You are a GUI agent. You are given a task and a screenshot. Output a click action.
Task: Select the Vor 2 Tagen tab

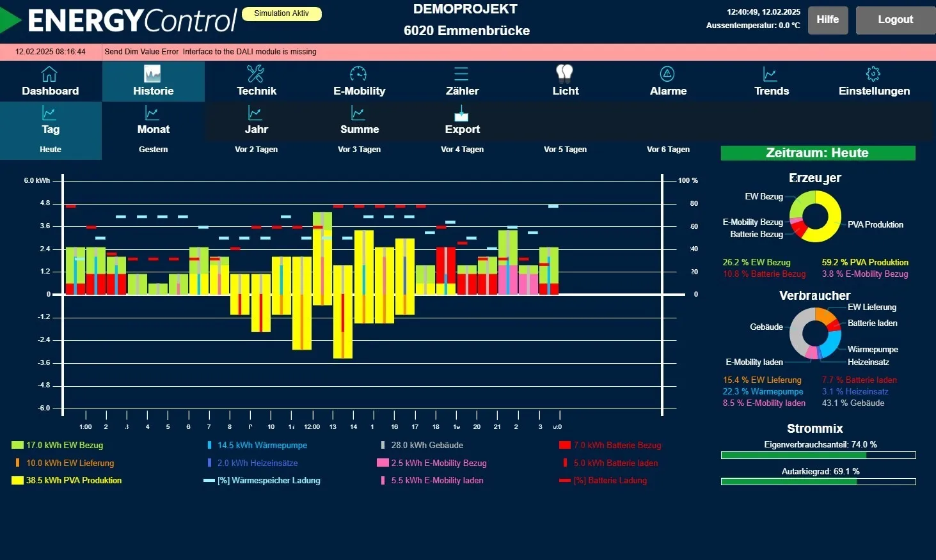click(x=257, y=150)
